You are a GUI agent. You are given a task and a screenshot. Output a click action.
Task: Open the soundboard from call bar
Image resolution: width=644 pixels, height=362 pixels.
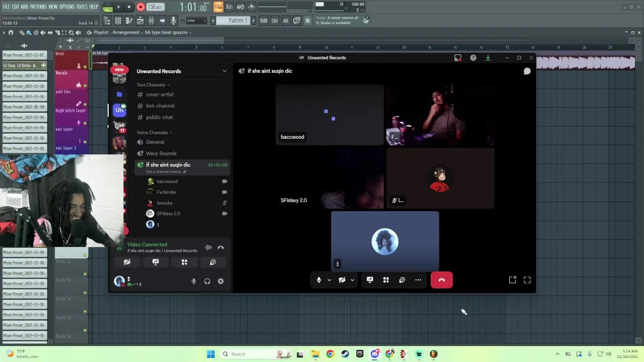(x=402, y=280)
